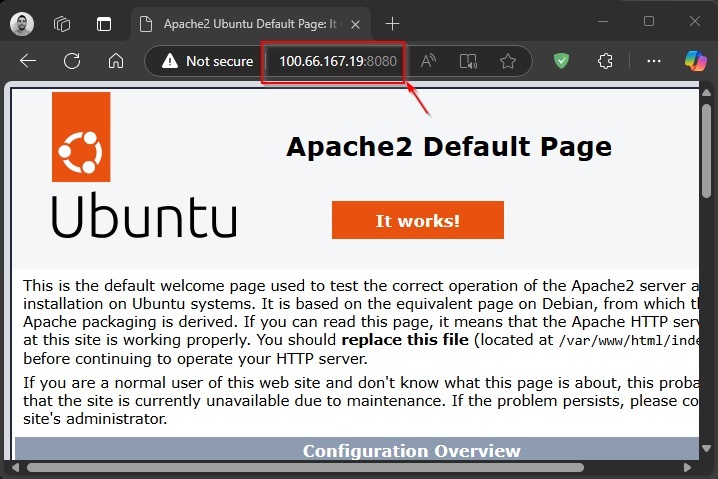Maximize the browser window
The height and width of the screenshot is (479, 718).
coord(649,22)
